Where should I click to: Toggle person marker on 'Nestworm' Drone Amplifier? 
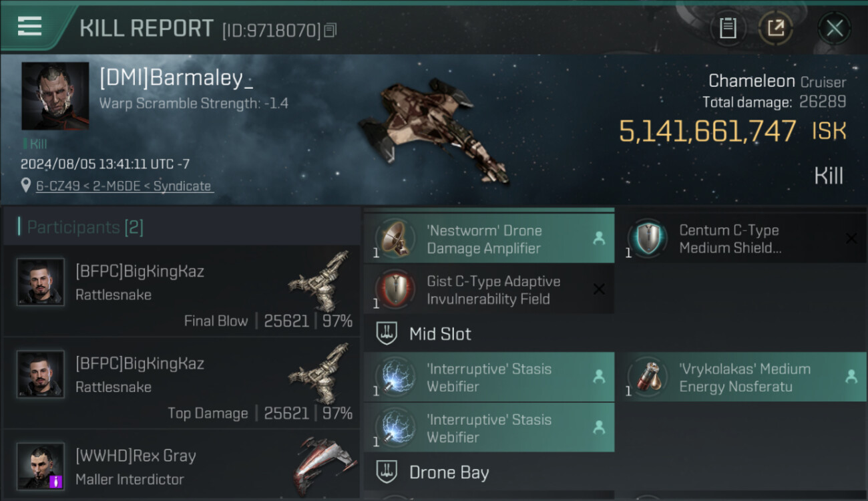click(599, 238)
